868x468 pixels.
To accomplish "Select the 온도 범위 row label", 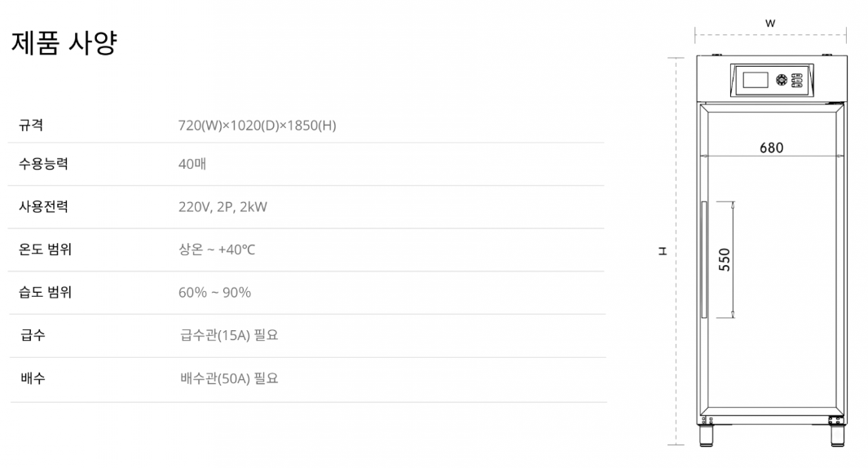I will 45,249.
